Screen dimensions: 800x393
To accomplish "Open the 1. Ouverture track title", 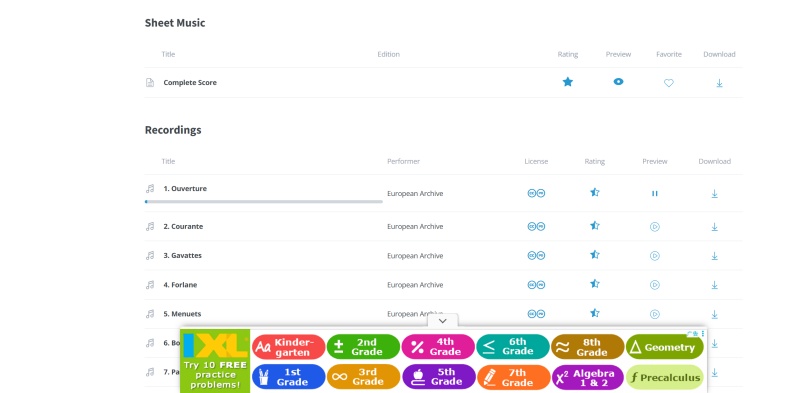I will point(185,189).
